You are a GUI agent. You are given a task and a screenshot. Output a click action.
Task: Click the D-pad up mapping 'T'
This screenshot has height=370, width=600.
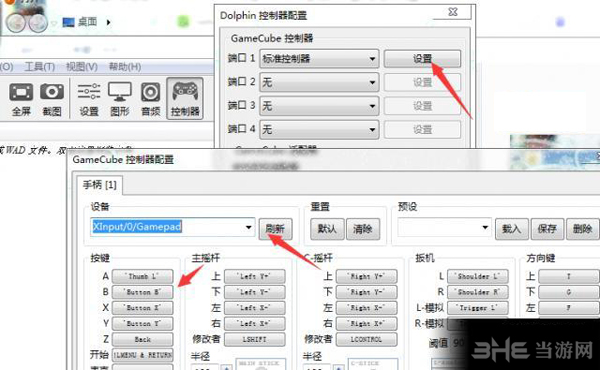569,276
